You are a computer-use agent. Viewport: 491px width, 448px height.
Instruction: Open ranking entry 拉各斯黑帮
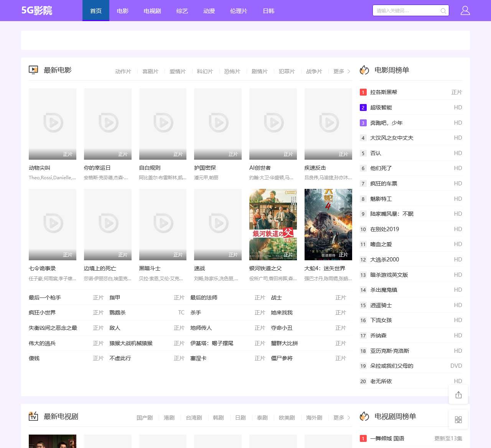coord(384,92)
